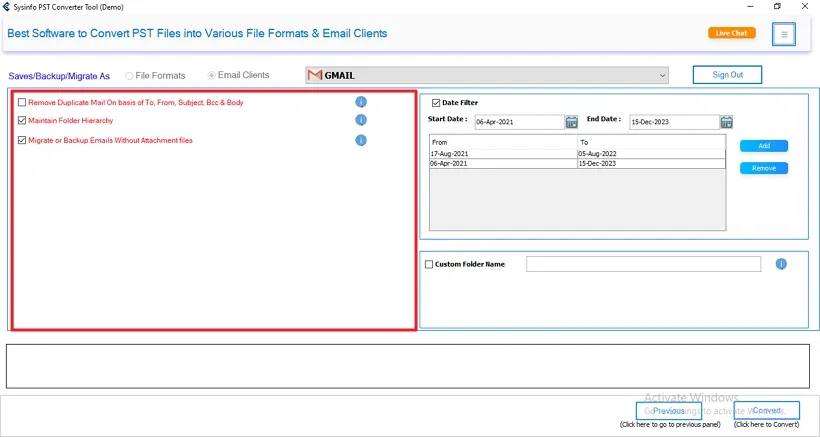Enable Remove Duplicate Mail checkbox
Viewport: 820px width, 437px height.
(22, 102)
